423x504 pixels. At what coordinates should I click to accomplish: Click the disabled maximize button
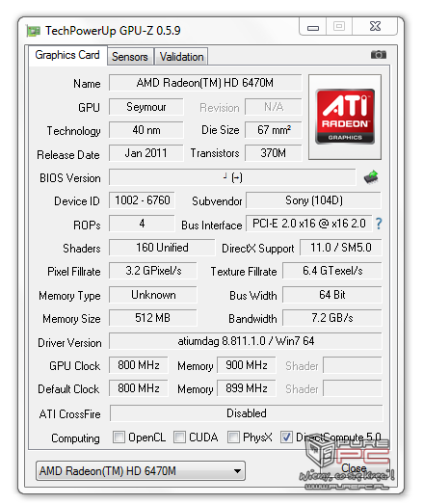pyautogui.click(x=339, y=26)
